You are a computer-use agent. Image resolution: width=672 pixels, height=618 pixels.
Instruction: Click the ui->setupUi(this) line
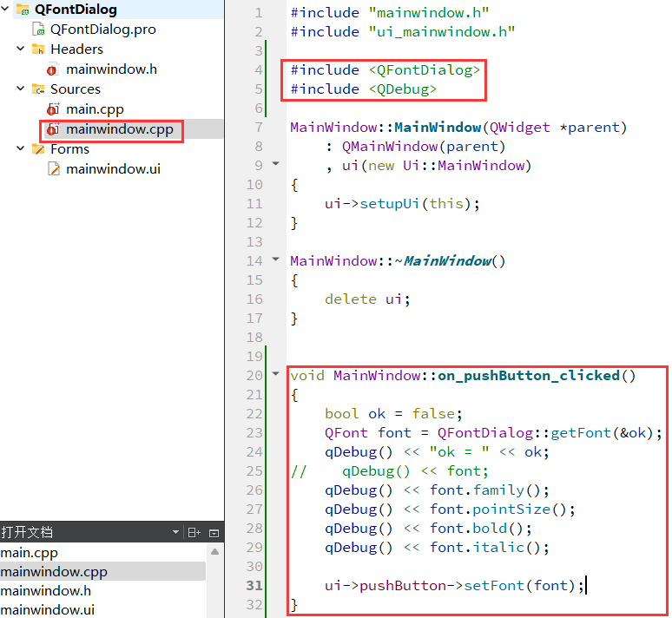click(402, 204)
